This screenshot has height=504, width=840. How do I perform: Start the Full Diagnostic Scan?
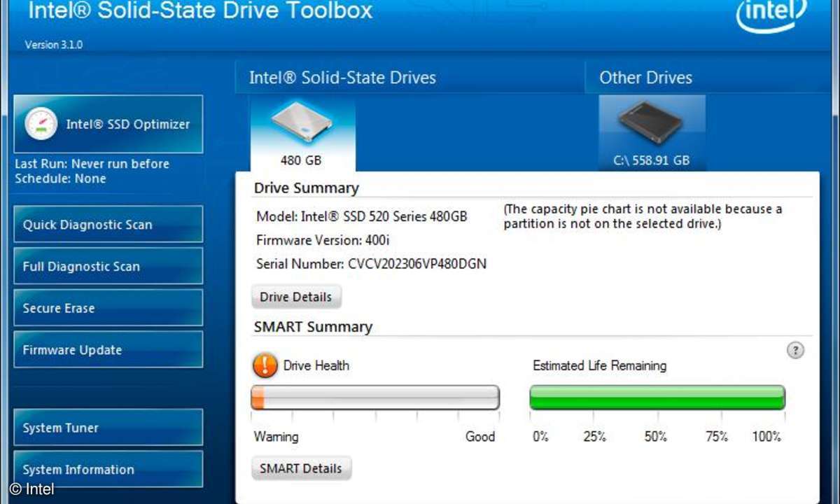click(108, 267)
